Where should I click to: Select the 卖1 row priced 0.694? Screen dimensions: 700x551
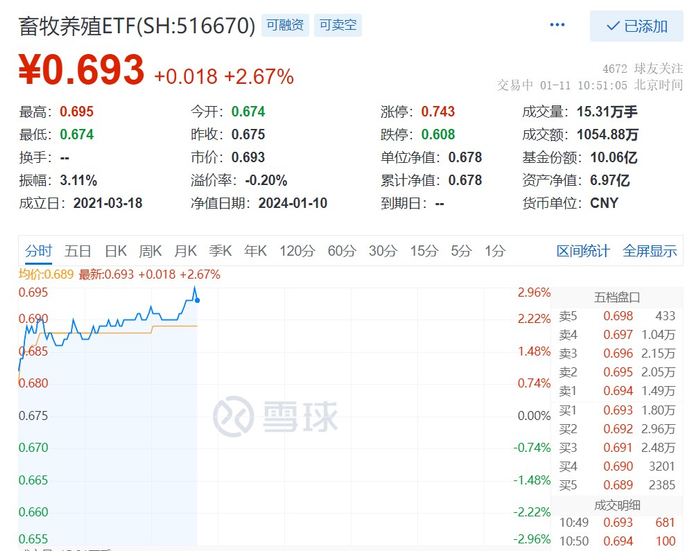(x=617, y=391)
